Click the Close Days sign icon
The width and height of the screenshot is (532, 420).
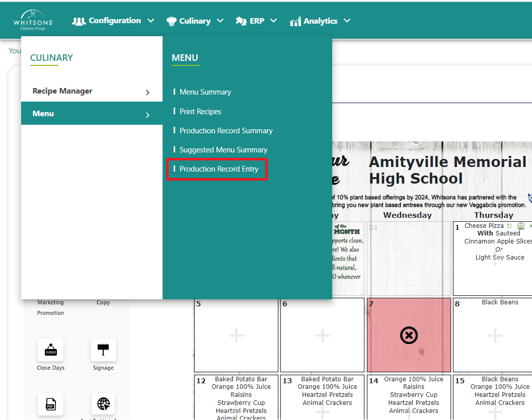click(50, 350)
